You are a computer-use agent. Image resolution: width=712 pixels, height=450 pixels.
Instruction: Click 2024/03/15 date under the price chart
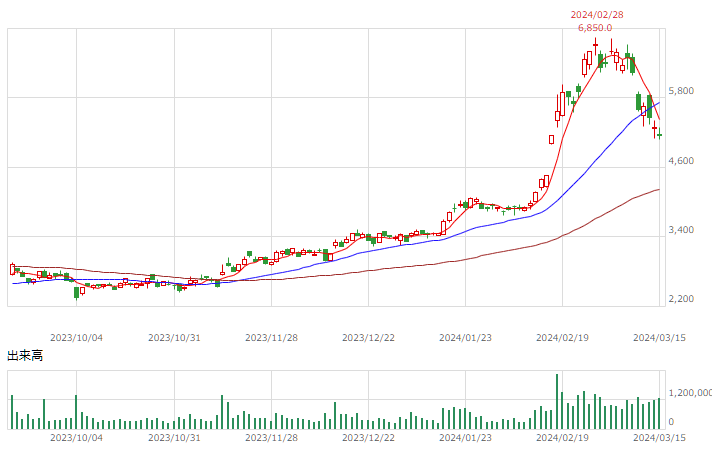659,338
